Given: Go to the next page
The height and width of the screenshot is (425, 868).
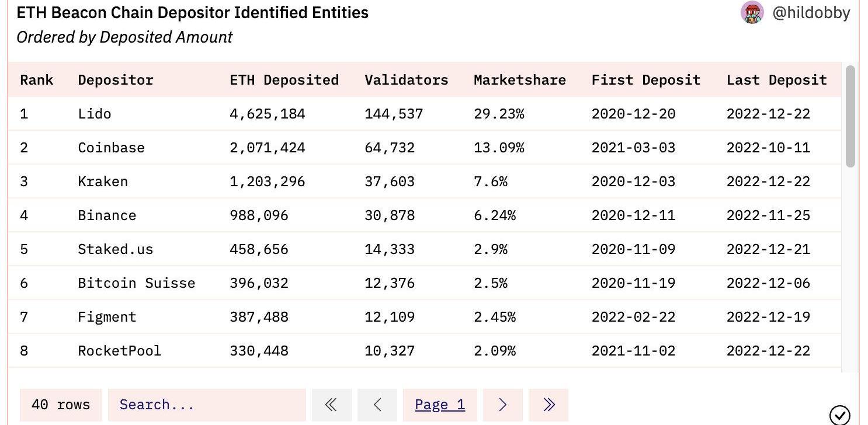Looking at the screenshot, I should [502, 405].
